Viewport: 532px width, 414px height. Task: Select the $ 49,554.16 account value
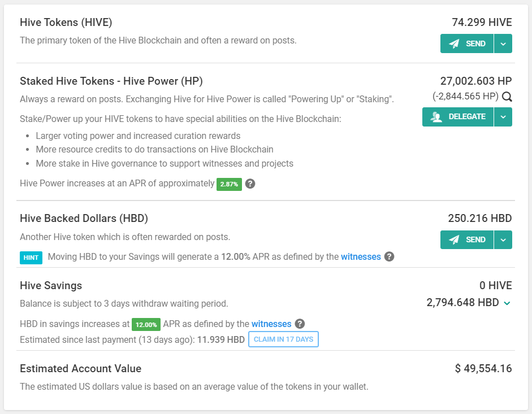(483, 369)
